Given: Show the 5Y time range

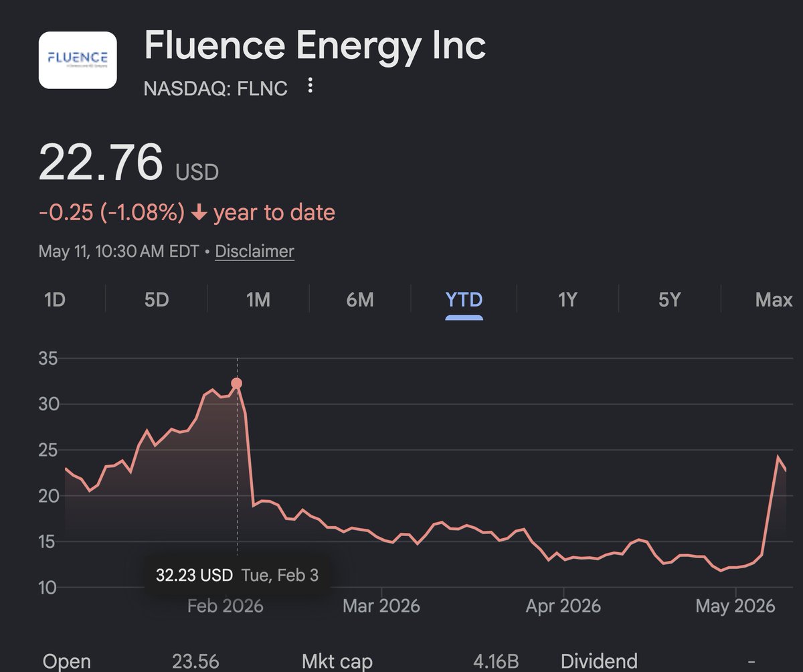Looking at the screenshot, I should point(669,299).
